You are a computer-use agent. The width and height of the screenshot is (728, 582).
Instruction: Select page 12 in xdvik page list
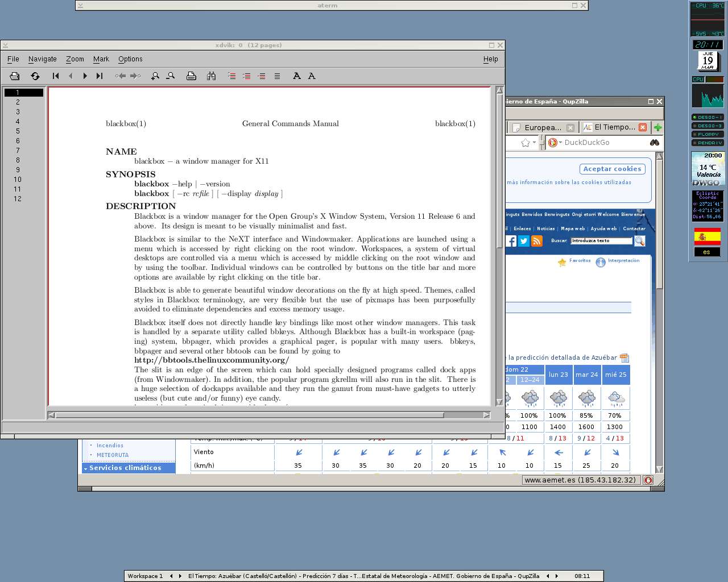click(x=18, y=199)
